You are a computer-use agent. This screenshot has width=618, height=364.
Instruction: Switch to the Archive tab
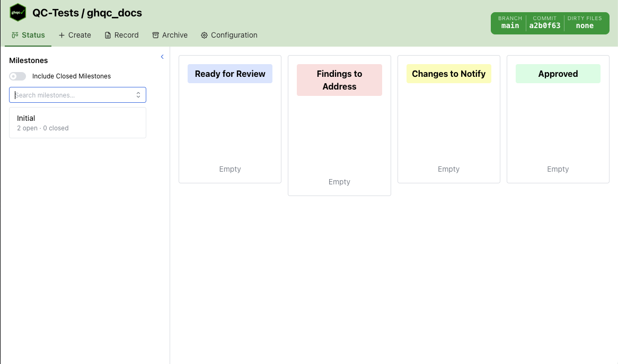click(x=170, y=35)
